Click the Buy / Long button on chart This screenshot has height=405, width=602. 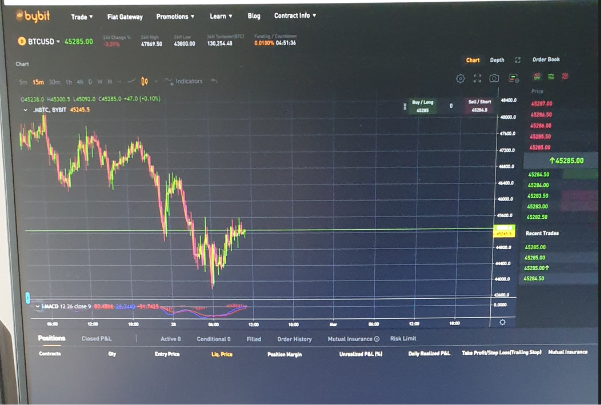422,106
